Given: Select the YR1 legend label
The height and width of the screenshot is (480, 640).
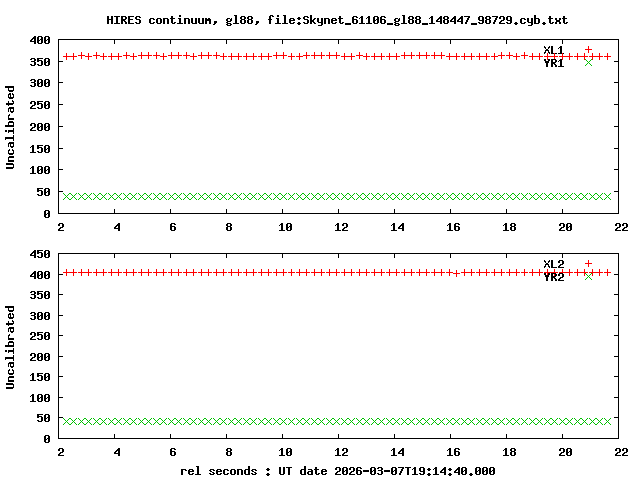Looking at the screenshot, I should click(553, 63).
